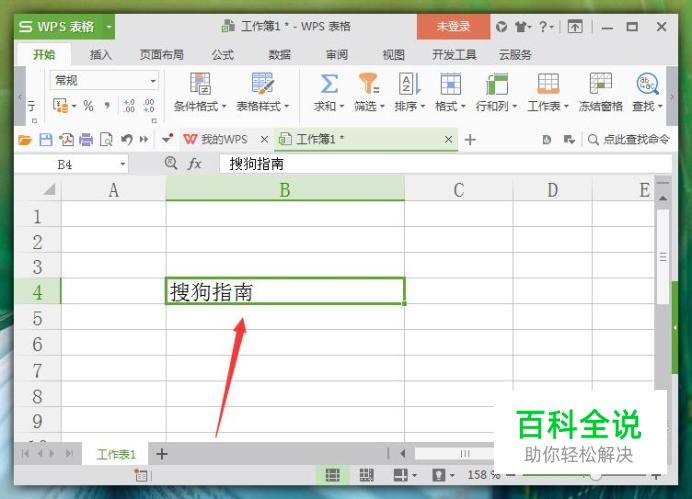Click the zoom slider handle in status bar

tap(595, 475)
